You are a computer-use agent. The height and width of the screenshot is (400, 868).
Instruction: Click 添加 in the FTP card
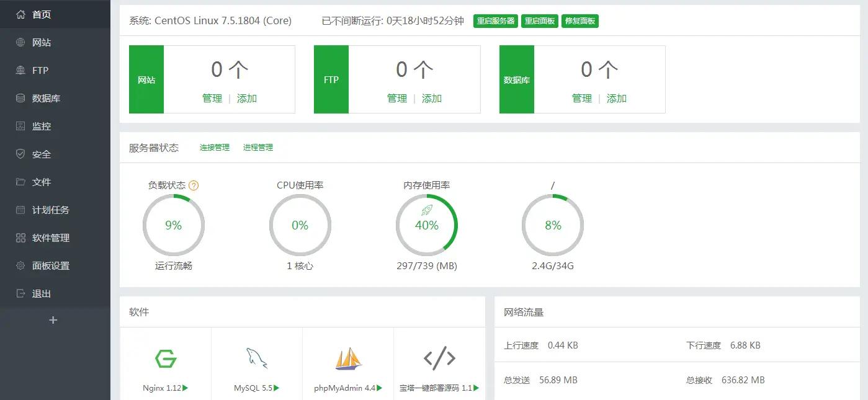click(432, 99)
